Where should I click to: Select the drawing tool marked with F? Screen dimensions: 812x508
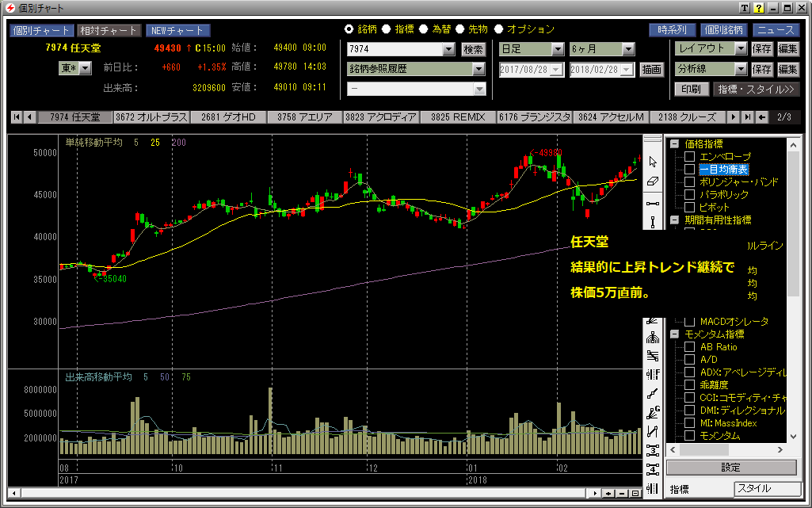coord(653,374)
